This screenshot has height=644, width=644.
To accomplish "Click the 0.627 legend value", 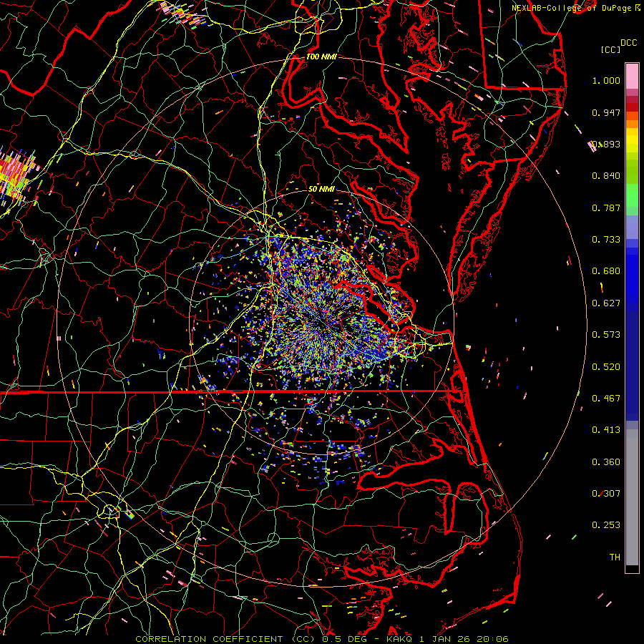I will click(606, 303).
